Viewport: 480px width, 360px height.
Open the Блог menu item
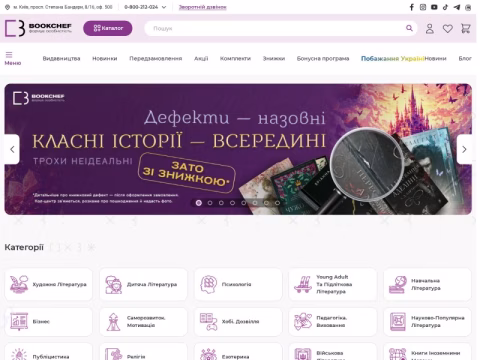point(465,59)
